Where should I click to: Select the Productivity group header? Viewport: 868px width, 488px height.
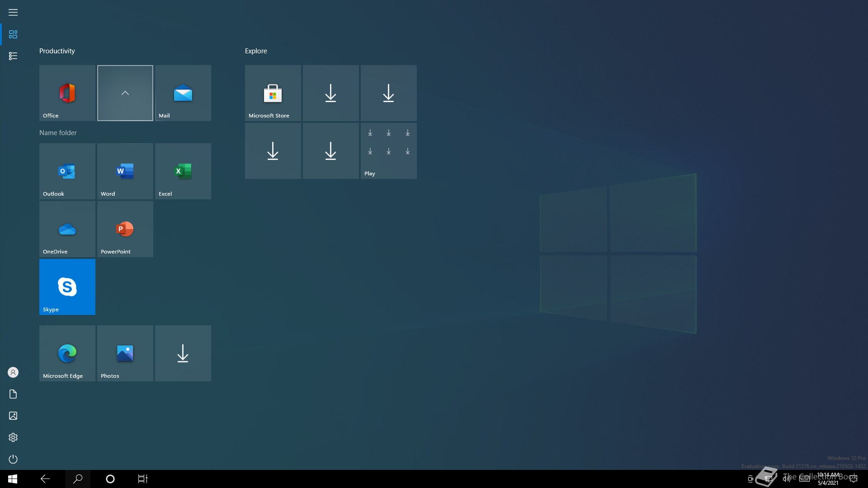[57, 51]
